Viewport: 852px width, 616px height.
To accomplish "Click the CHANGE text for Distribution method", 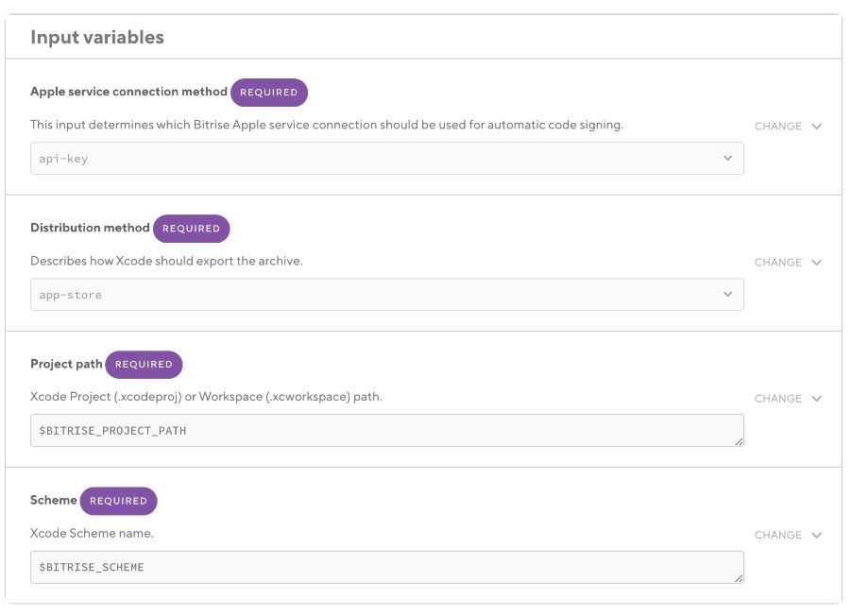I will (x=777, y=263).
